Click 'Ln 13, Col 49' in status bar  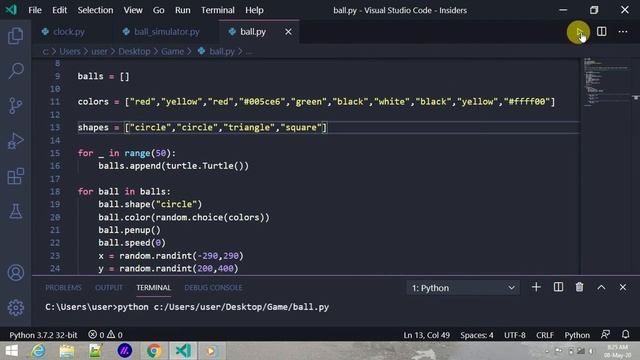pos(427,335)
